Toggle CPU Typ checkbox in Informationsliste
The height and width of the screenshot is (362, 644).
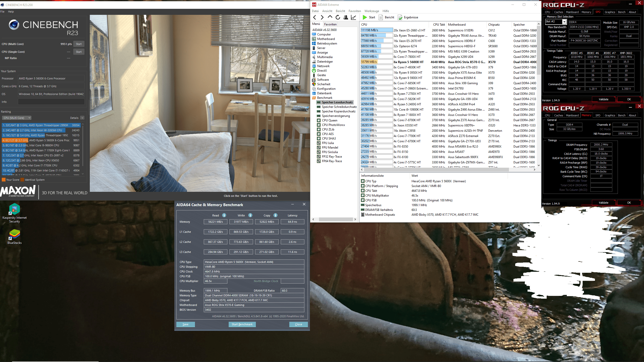tap(363, 181)
